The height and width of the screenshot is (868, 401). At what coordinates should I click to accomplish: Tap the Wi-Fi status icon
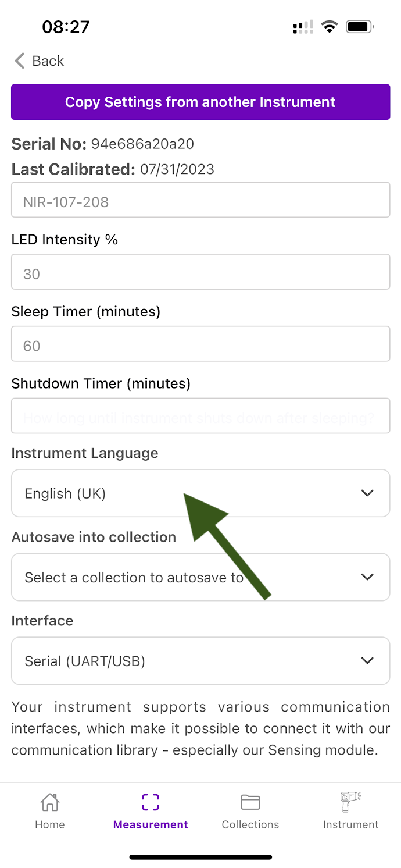[330, 27]
